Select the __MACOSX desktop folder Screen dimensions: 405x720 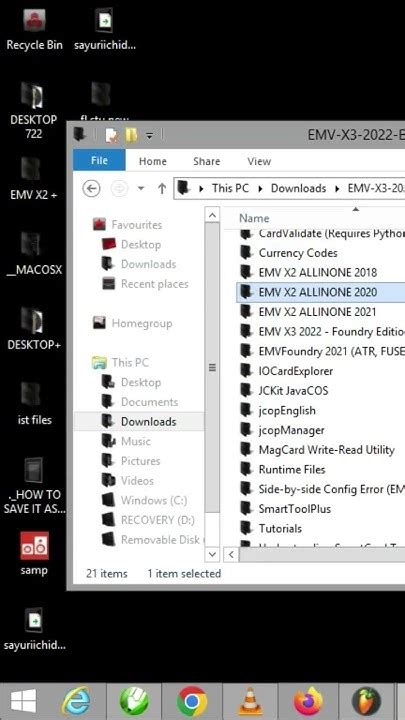[33, 254]
